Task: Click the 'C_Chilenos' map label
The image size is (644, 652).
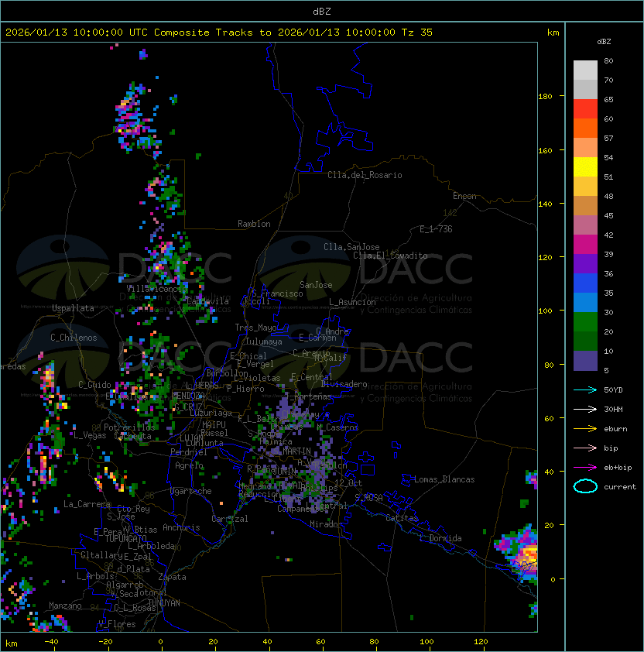Action: click(74, 338)
